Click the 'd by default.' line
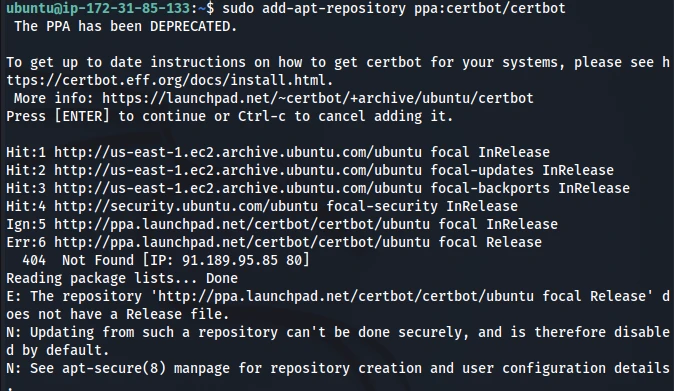 pos(58,351)
